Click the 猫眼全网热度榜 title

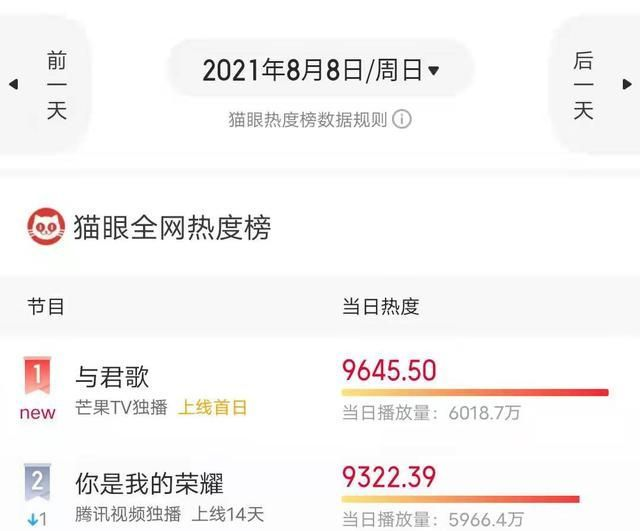pos(172,227)
